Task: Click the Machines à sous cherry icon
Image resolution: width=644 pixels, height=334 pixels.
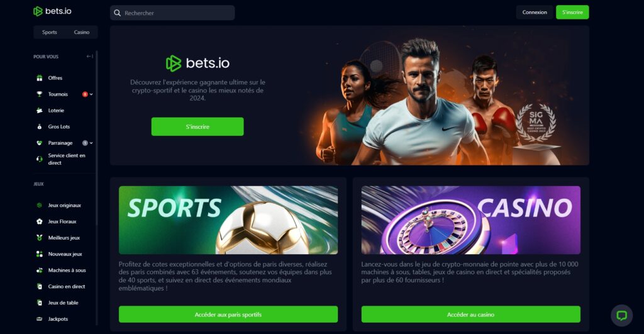Action: (40, 270)
